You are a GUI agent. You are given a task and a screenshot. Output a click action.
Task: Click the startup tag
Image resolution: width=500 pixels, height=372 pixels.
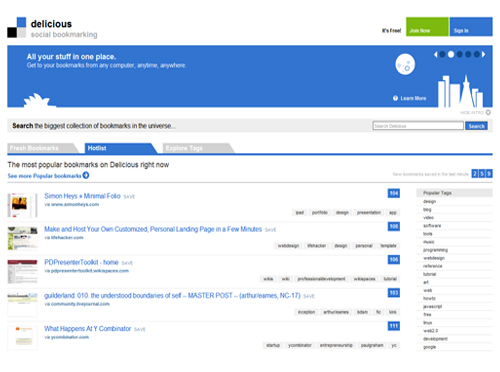(x=273, y=345)
